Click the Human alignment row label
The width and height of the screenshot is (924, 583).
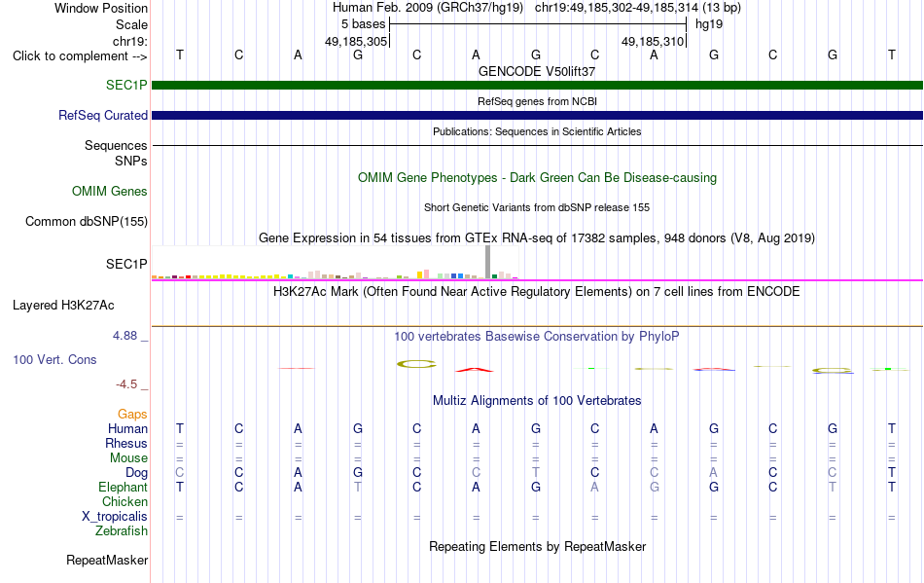click(x=127, y=428)
